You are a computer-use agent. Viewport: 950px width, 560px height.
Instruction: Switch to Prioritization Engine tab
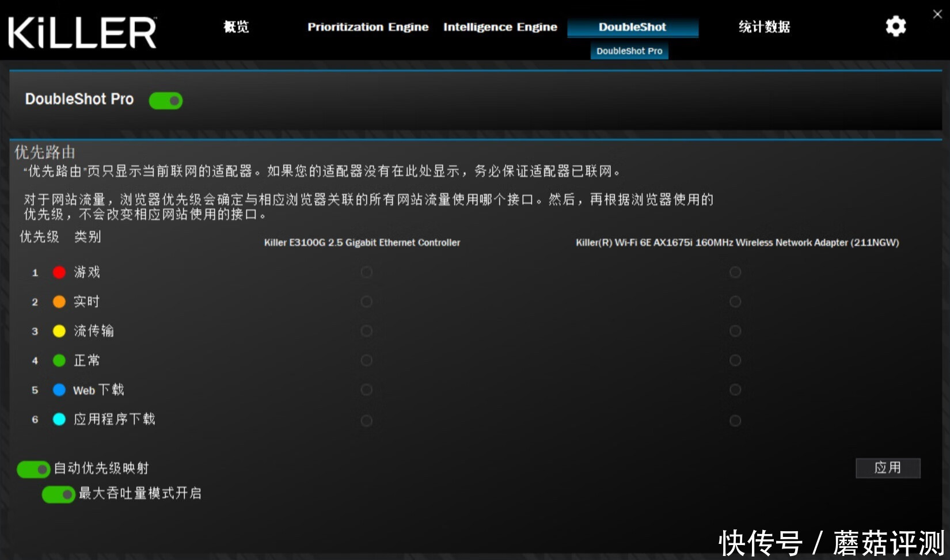[x=368, y=27]
